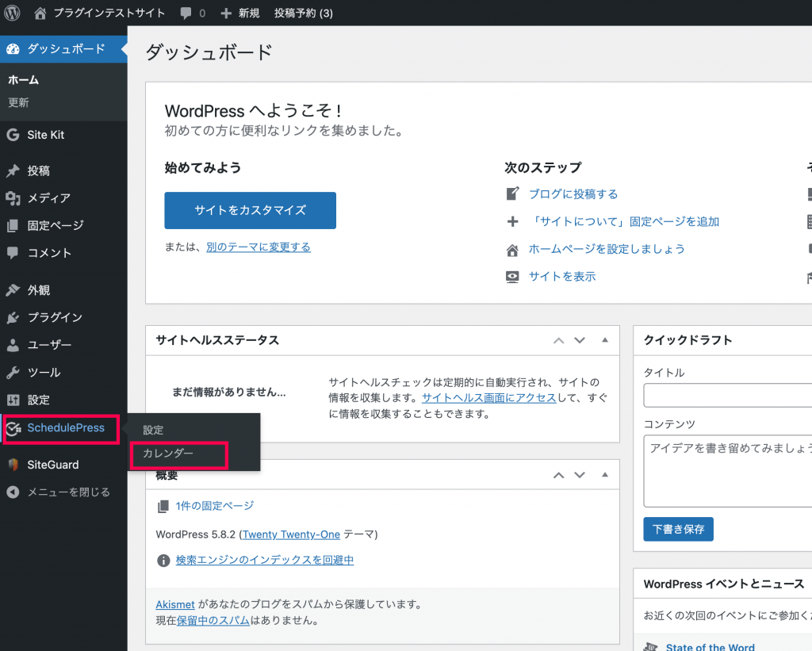The width and height of the screenshot is (812, 651).
Task: Open the State of the Word event link
Action: (x=710, y=647)
